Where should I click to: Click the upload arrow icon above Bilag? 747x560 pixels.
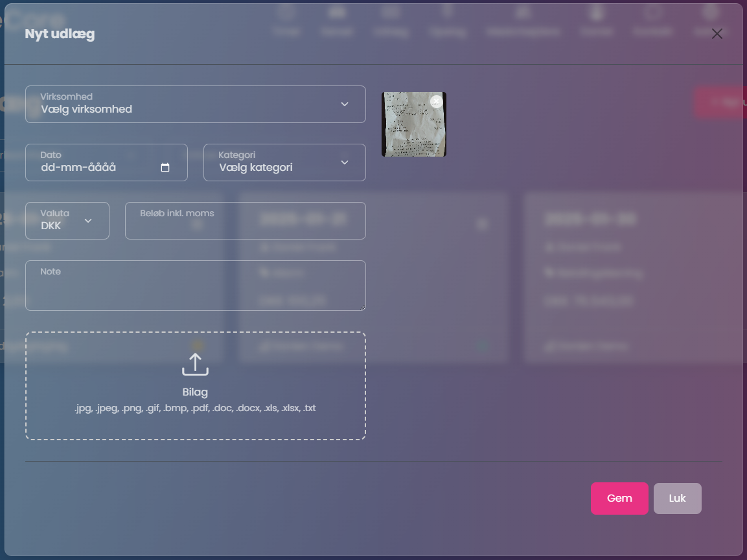pos(195,364)
